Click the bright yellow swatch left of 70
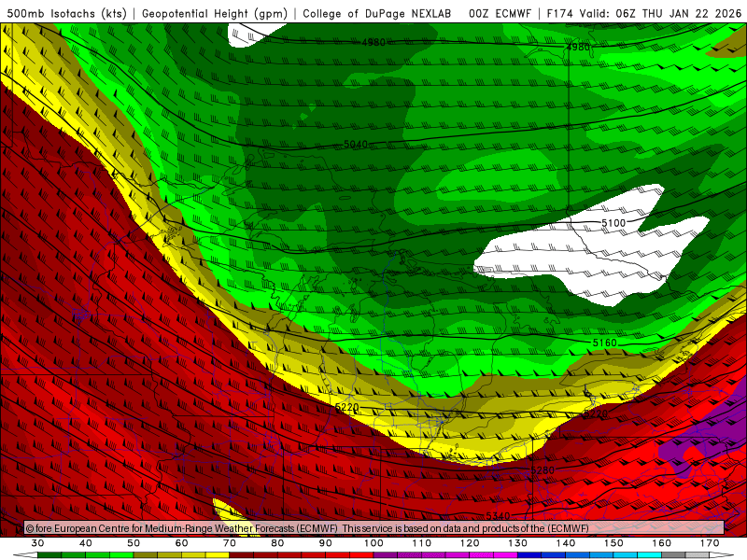 (218, 555)
